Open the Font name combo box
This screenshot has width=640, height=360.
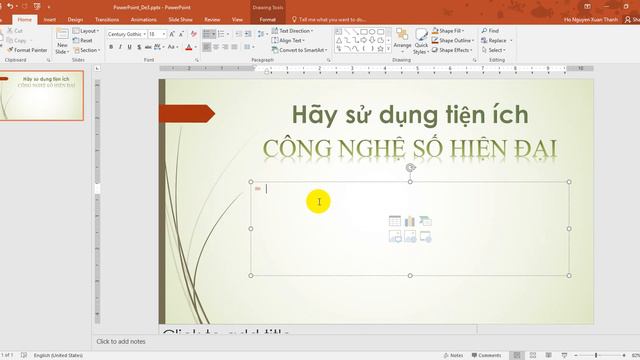pos(127,34)
